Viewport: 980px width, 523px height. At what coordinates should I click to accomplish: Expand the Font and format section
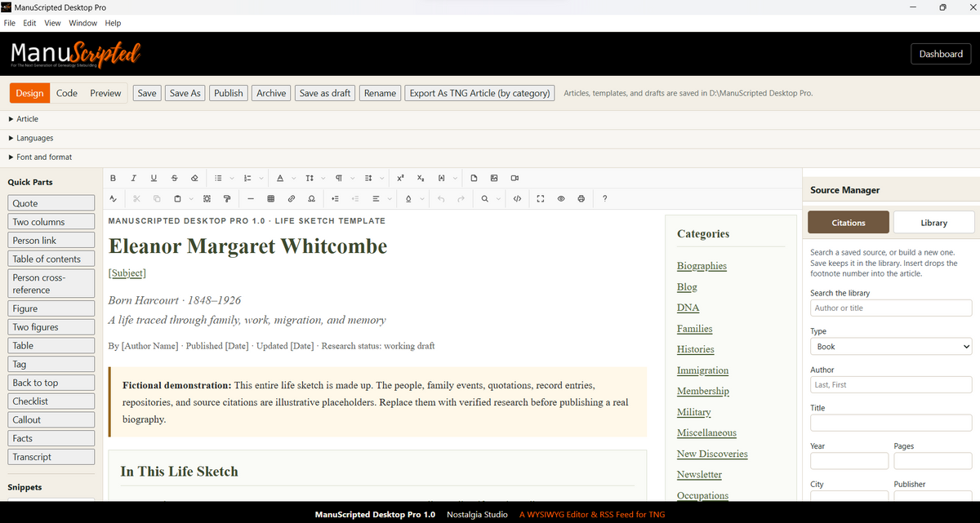(x=39, y=157)
